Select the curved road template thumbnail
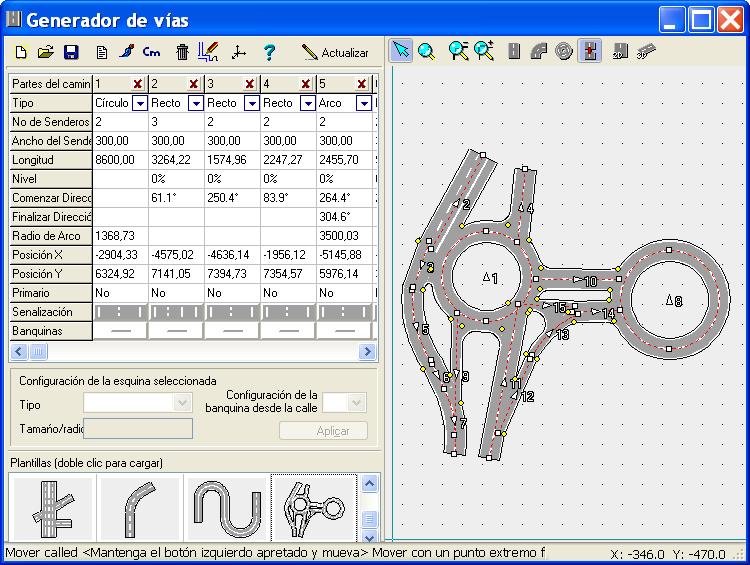The image size is (750, 565). (140, 508)
